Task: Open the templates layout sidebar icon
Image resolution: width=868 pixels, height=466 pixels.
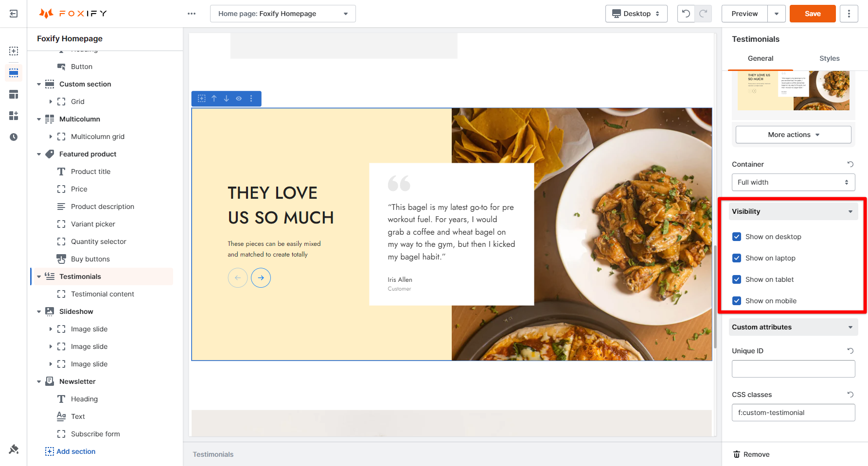Action: (14, 94)
